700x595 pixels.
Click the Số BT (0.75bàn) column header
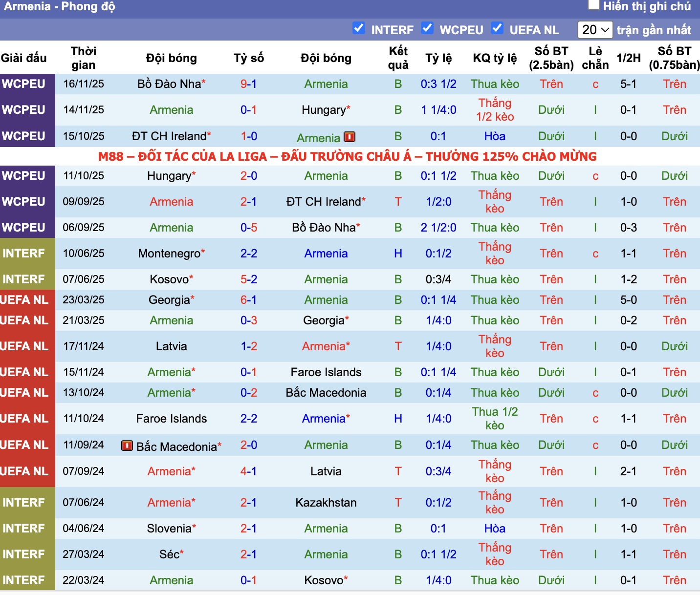point(675,58)
